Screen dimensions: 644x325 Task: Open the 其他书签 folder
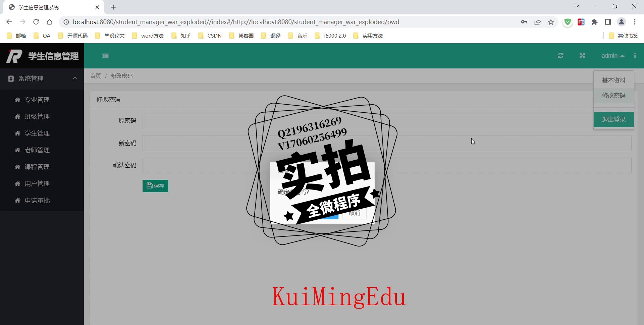[624, 36]
